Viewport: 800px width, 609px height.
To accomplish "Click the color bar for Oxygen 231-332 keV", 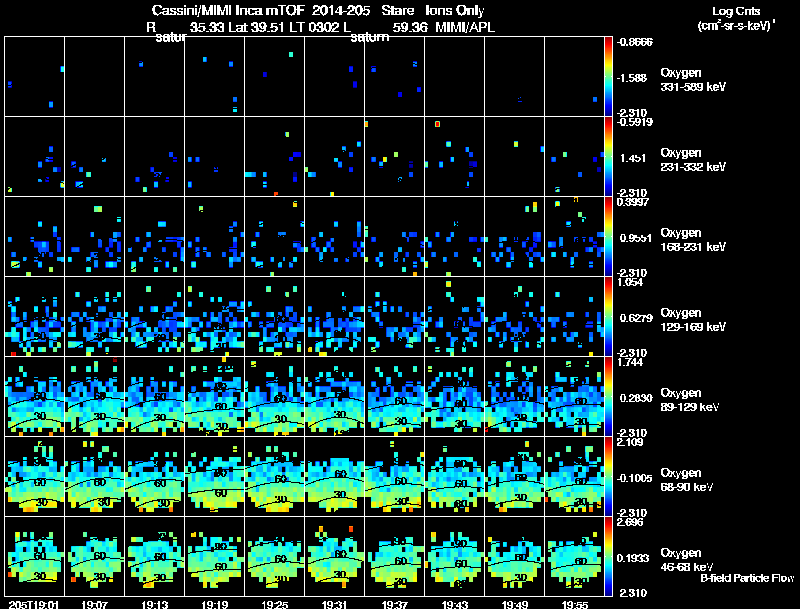I will click(609, 157).
